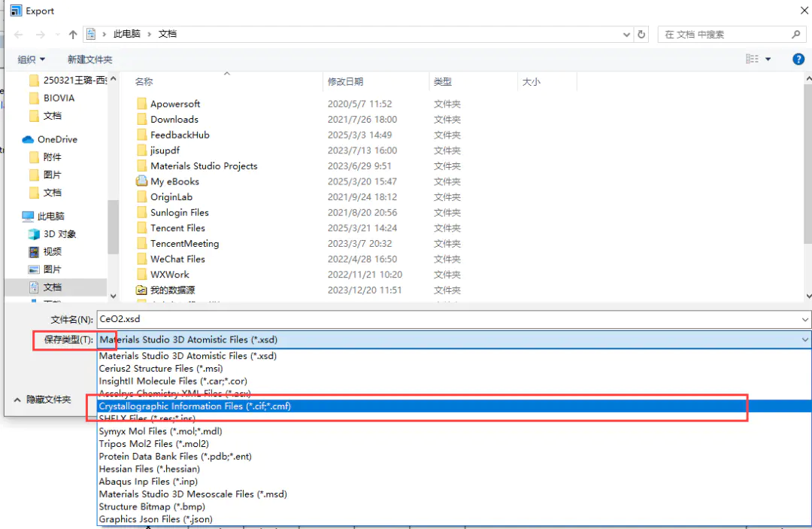Open the file name dropdown arrow

[x=804, y=320]
